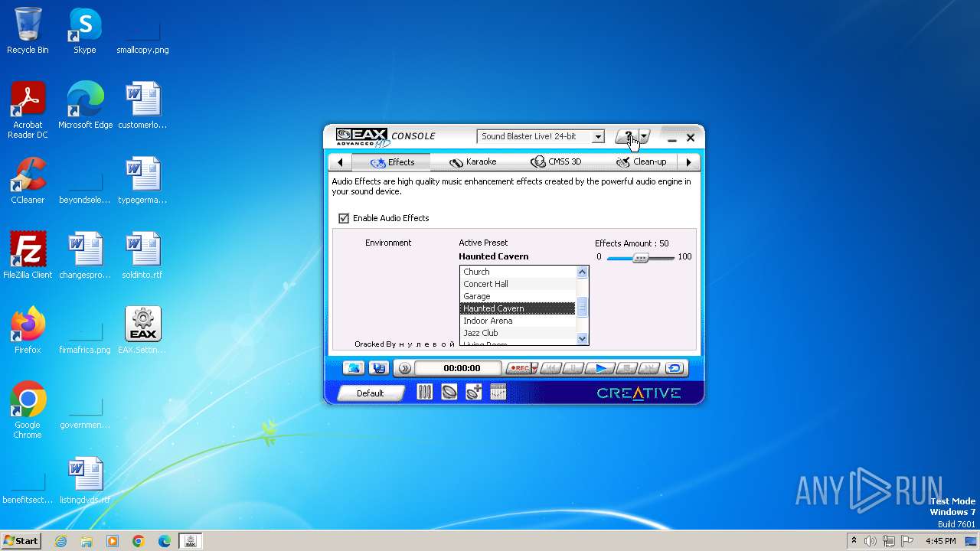The height and width of the screenshot is (551, 980).
Task: Open the Recycle Bin desktop icon
Action: tap(28, 31)
